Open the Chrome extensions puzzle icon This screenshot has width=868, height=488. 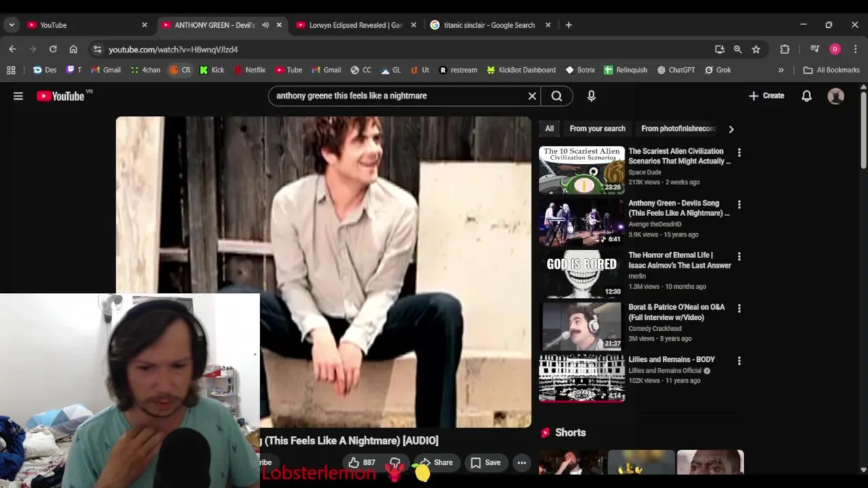[x=785, y=49]
